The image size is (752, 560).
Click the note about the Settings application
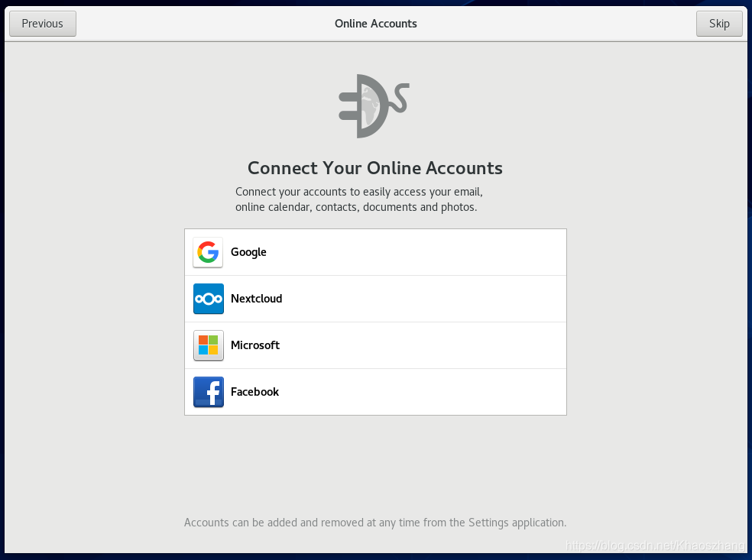click(375, 523)
